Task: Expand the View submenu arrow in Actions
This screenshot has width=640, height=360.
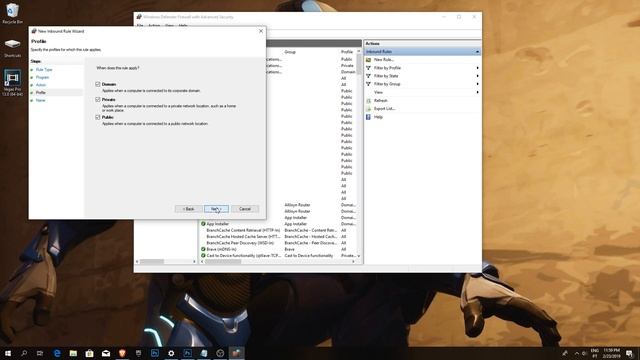Action: pyautogui.click(x=477, y=92)
